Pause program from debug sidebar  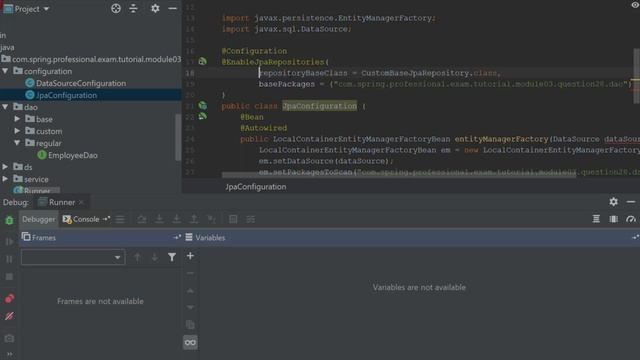point(9,259)
